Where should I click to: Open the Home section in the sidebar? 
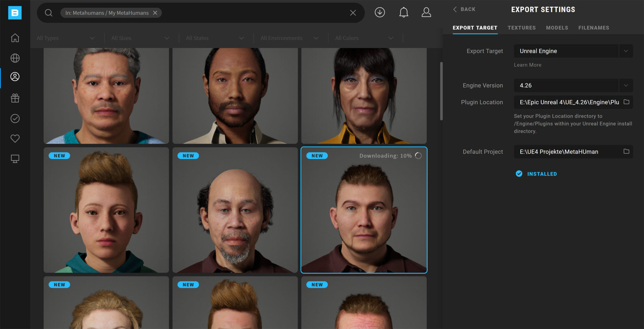[15, 38]
